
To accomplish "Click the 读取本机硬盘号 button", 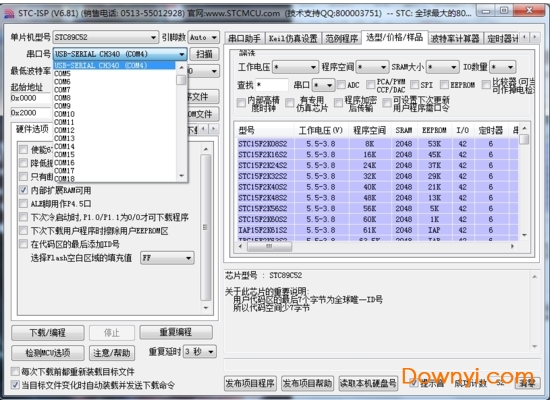I will 368,383.
